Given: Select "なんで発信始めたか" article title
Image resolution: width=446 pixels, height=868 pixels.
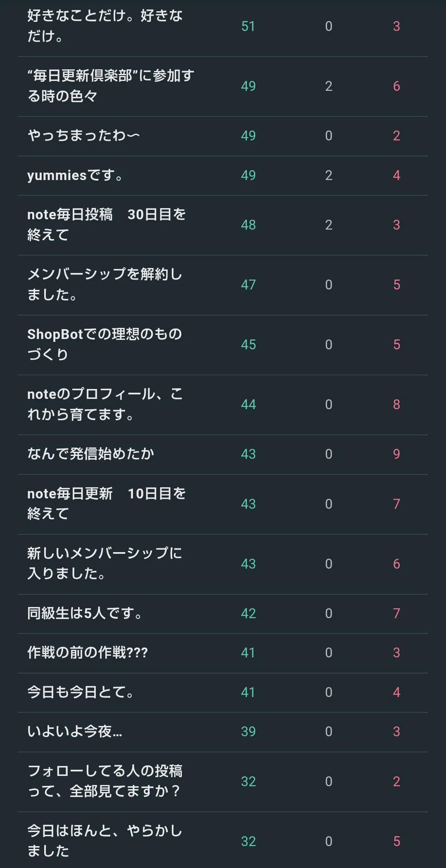Looking at the screenshot, I should [x=91, y=454].
